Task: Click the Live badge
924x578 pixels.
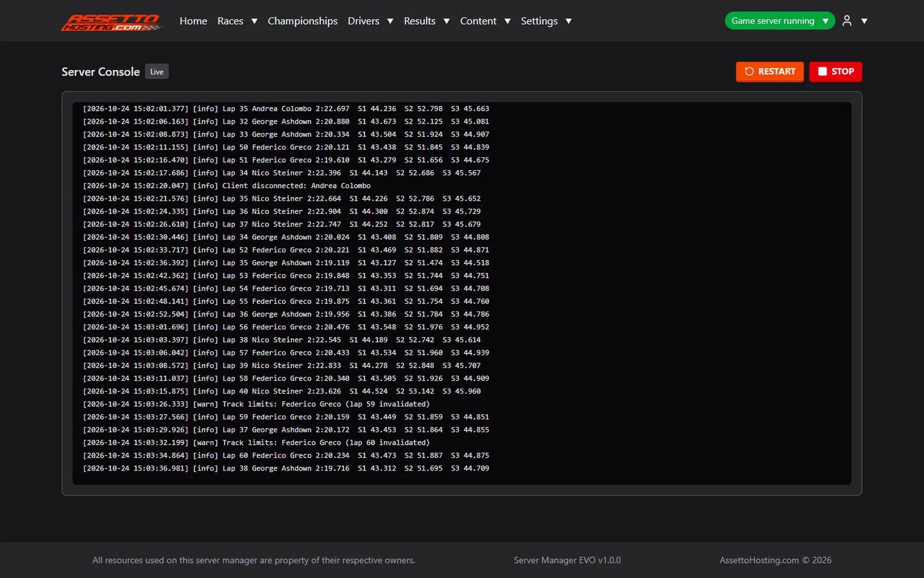Action: click(156, 72)
